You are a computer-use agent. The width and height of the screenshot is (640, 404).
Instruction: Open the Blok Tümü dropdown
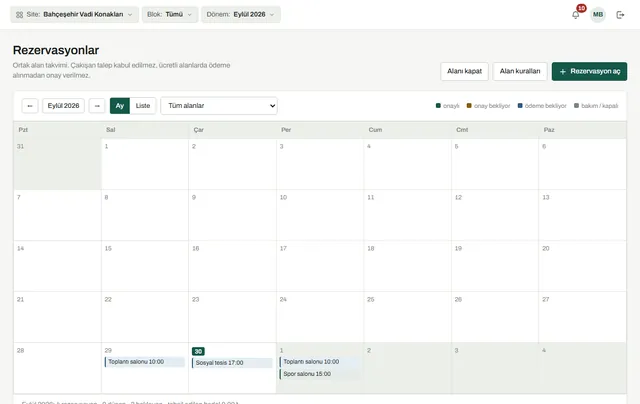170,14
